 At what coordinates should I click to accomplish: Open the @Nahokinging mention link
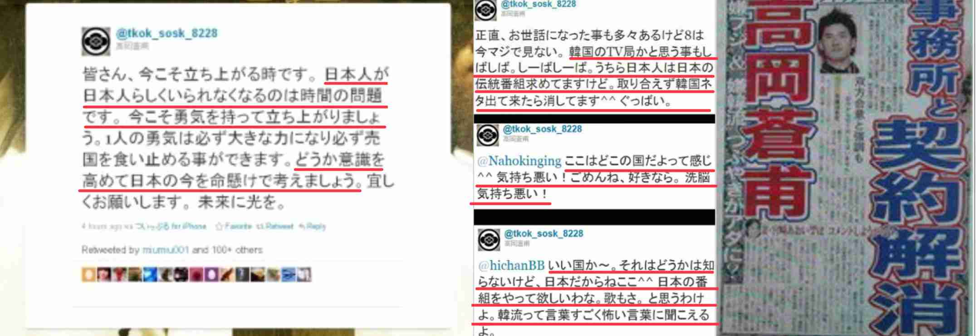pyautogui.click(x=519, y=161)
